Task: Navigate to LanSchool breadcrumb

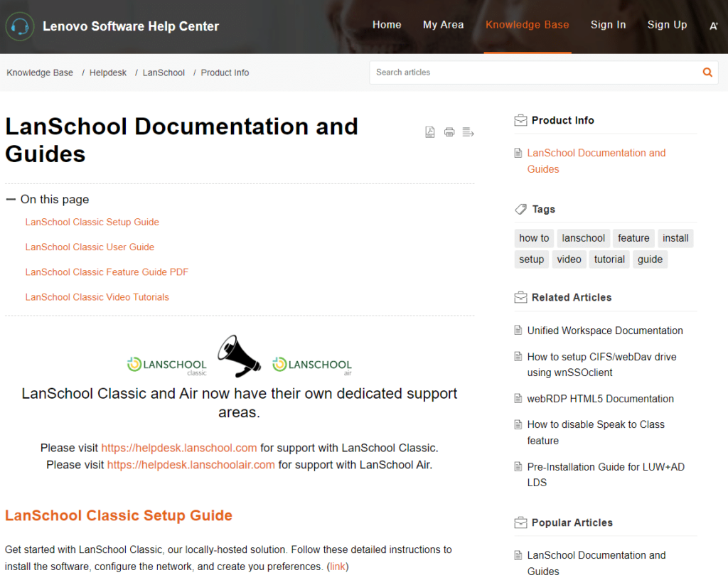Action: pyautogui.click(x=164, y=73)
